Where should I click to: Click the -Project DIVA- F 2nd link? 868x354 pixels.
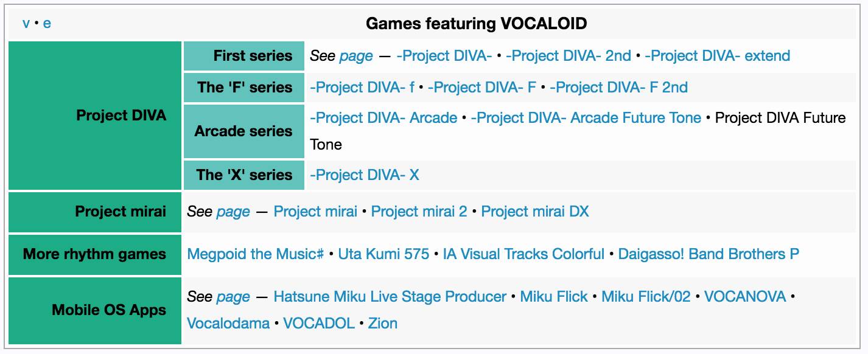click(618, 87)
